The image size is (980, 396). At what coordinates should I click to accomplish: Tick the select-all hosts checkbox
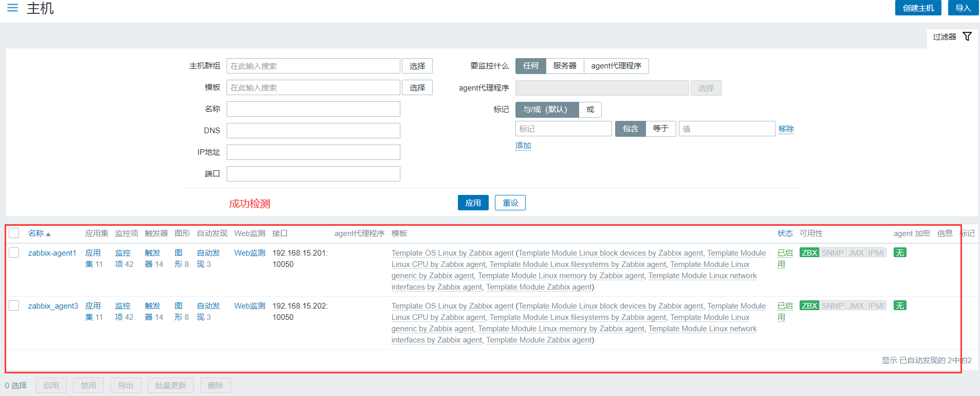click(14, 233)
